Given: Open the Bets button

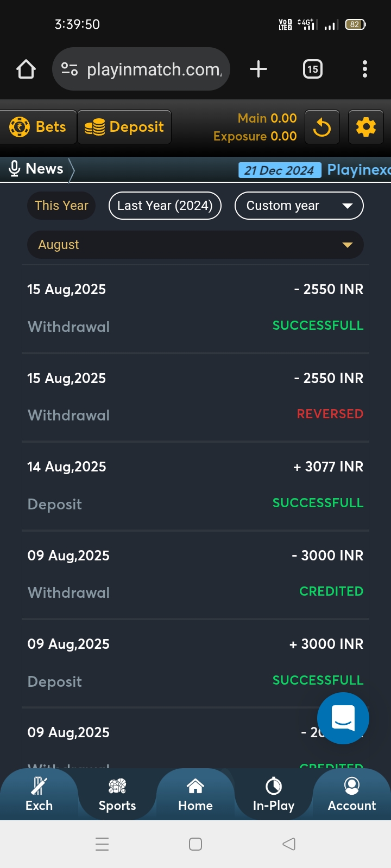Looking at the screenshot, I should (38, 127).
